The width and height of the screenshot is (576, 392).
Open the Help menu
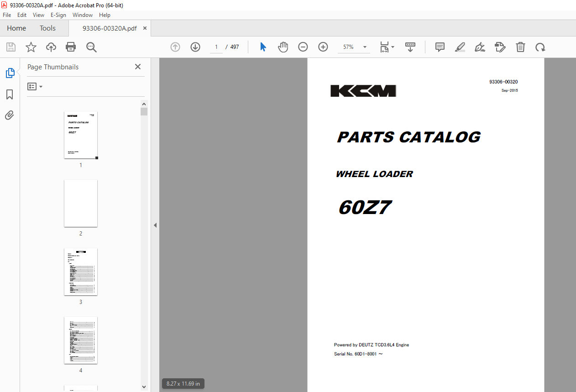pos(105,15)
